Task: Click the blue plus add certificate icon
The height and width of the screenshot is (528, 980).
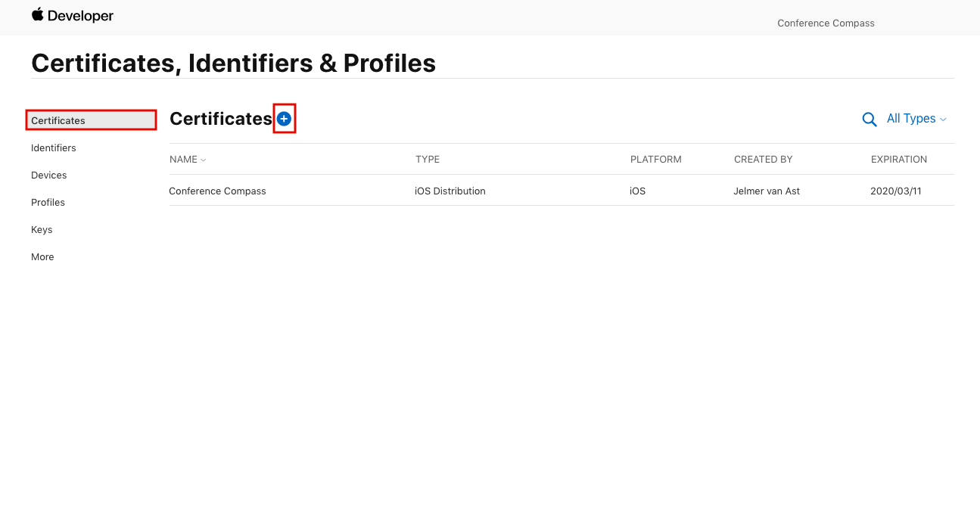Action: pos(284,119)
